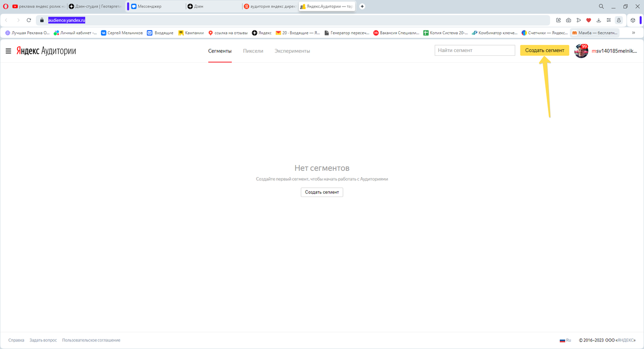The height and width of the screenshot is (349, 644).
Task: Expand hidden bookmarks with double chevron
Action: click(634, 33)
